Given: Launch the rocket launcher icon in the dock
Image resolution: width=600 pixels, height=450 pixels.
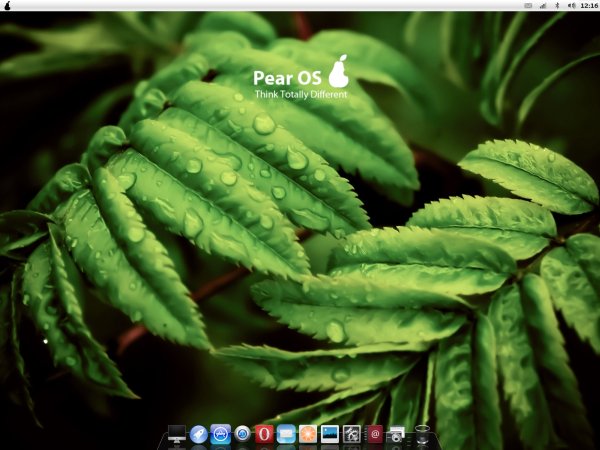Looking at the screenshot, I should coord(199,434).
